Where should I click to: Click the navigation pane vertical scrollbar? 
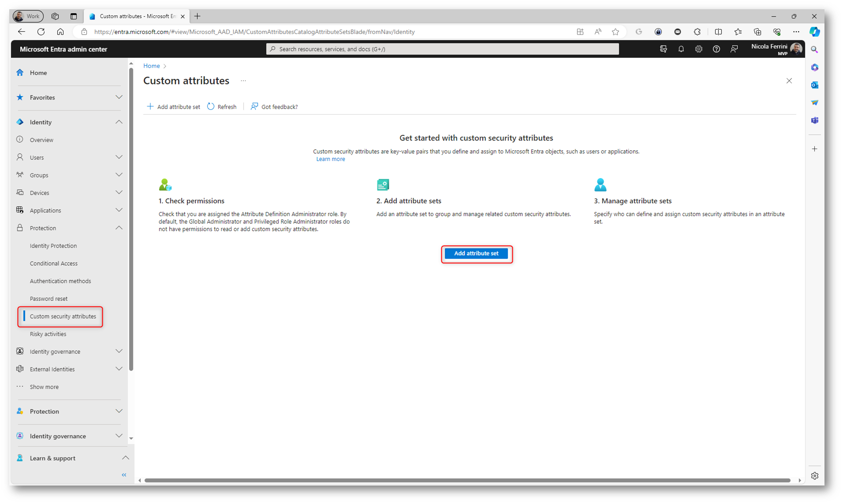pyautogui.click(x=131, y=220)
